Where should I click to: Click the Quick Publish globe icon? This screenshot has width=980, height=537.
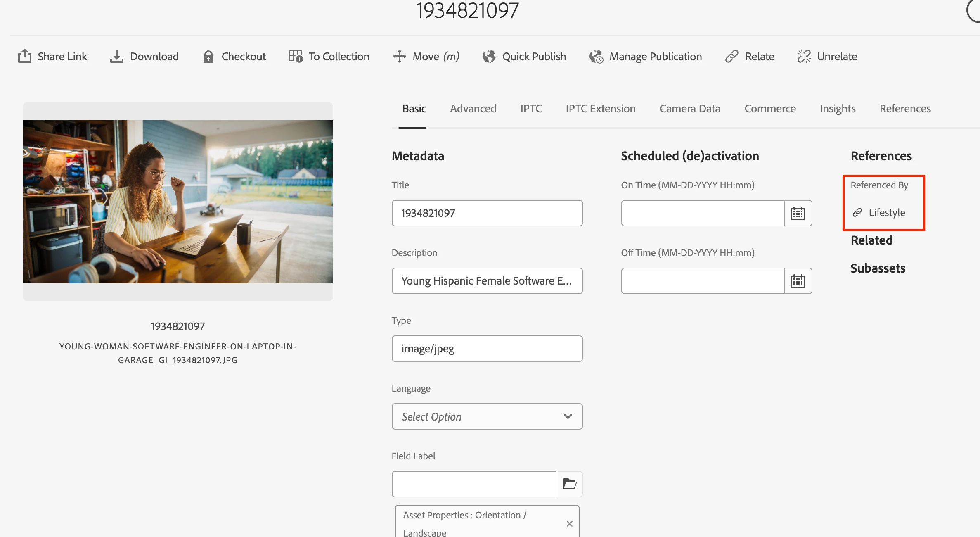(x=489, y=56)
